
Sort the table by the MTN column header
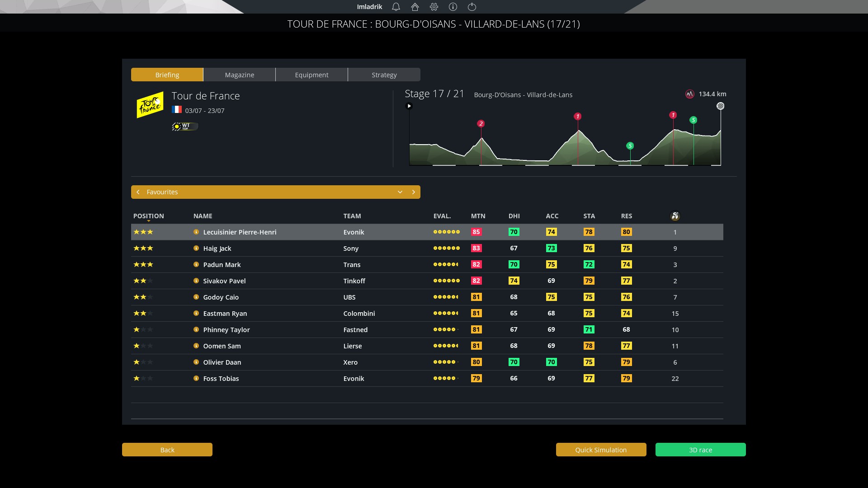[x=478, y=216]
